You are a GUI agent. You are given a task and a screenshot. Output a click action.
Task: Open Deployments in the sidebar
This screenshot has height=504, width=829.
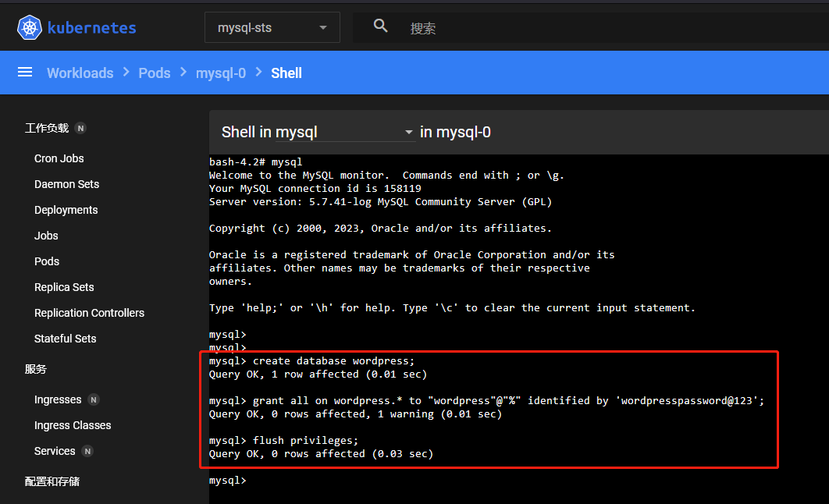pos(66,211)
